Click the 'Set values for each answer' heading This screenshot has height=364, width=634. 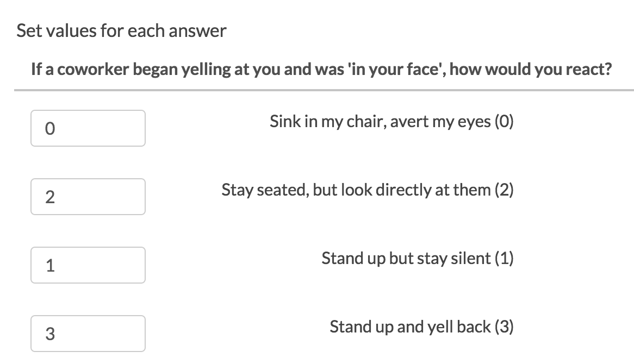121,31
